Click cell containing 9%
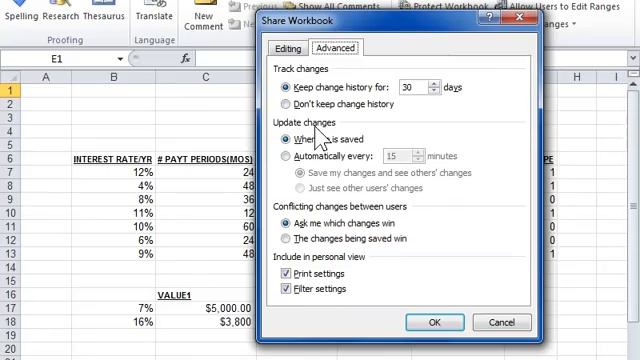 (113, 254)
